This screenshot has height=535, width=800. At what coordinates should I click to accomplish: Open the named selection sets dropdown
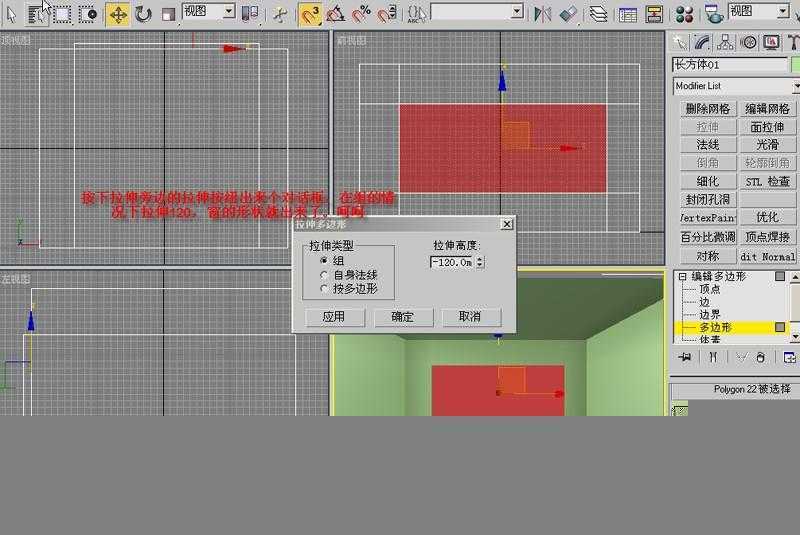point(478,11)
